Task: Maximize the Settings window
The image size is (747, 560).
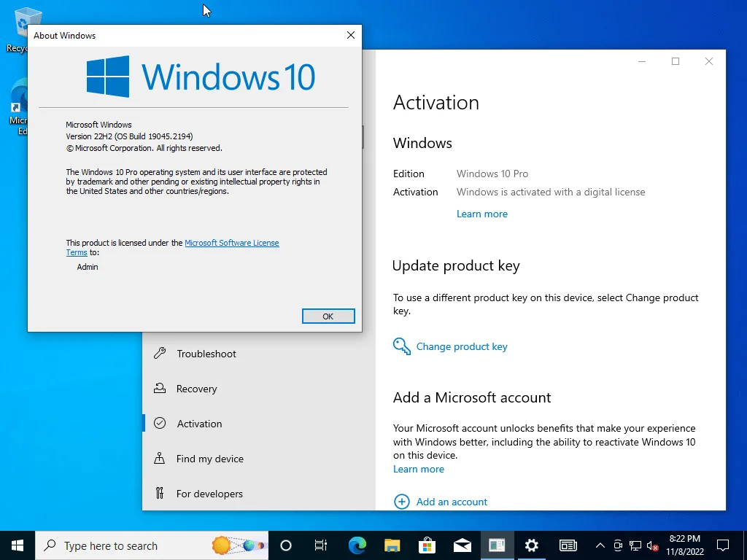Action: (x=675, y=61)
